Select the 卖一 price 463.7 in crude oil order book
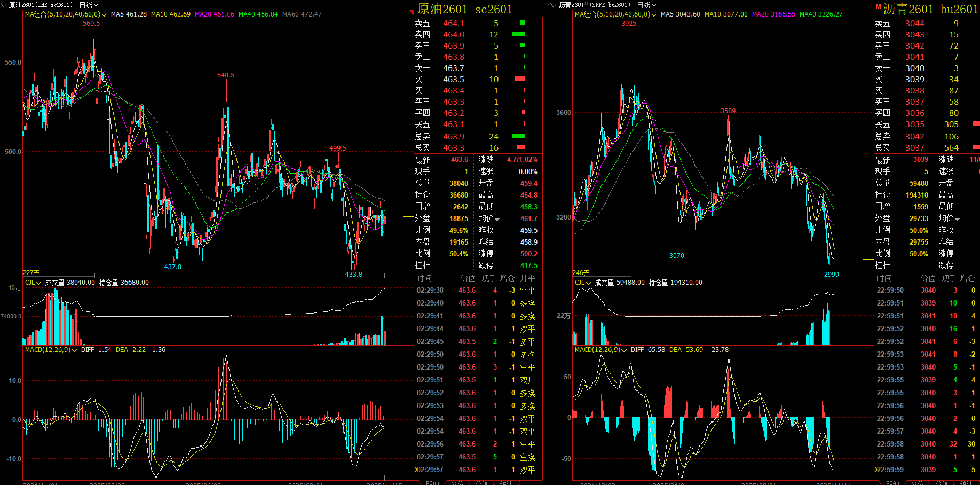Viewport: 980px width, 485px height. tap(453, 68)
